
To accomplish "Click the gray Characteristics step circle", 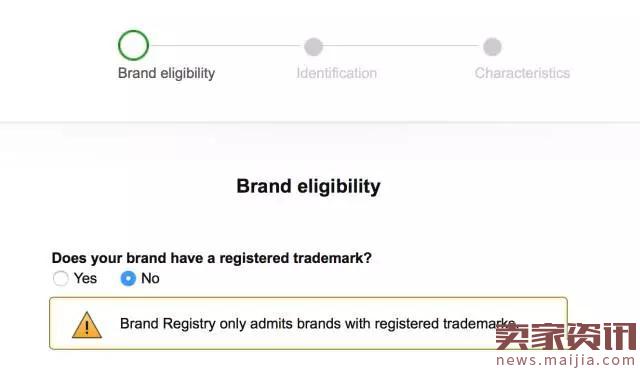I will pos(492,47).
